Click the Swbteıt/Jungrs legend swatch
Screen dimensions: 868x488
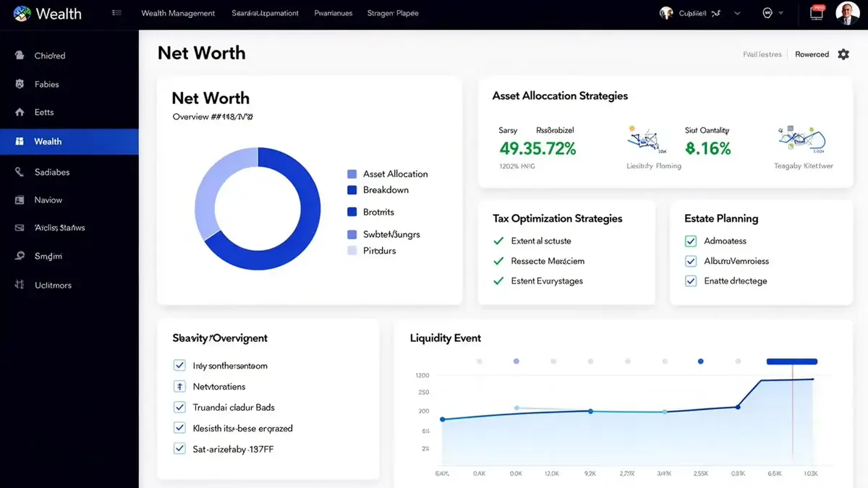coord(352,234)
